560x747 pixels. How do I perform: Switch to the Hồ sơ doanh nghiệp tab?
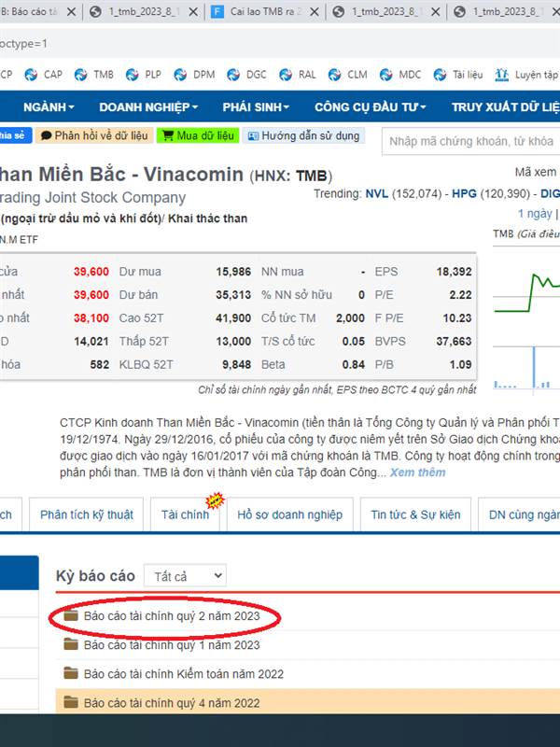(x=290, y=514)
